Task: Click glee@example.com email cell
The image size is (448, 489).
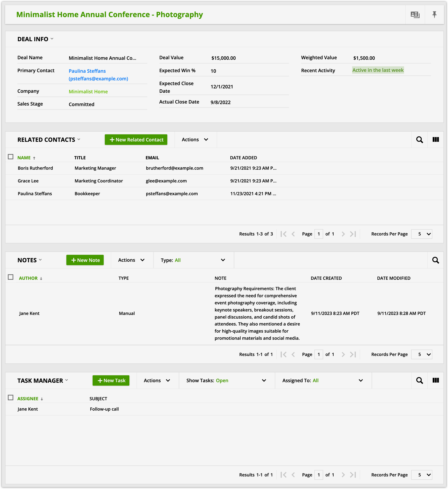Action: point(166,181)
